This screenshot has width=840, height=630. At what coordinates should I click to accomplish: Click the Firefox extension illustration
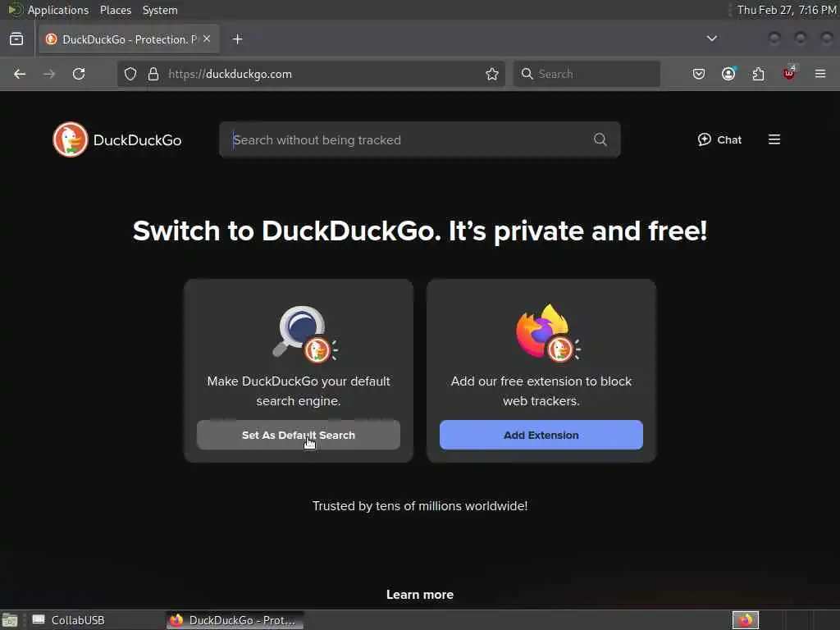[x=547, y=333]
